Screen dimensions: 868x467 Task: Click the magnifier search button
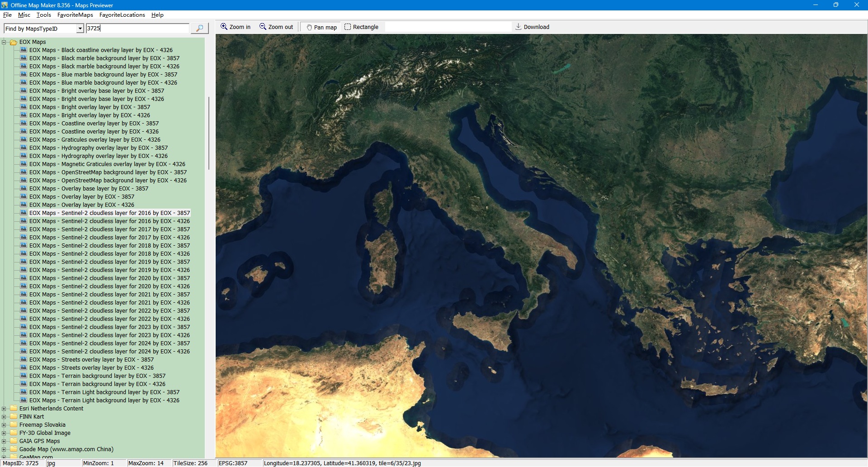point(199,29)
